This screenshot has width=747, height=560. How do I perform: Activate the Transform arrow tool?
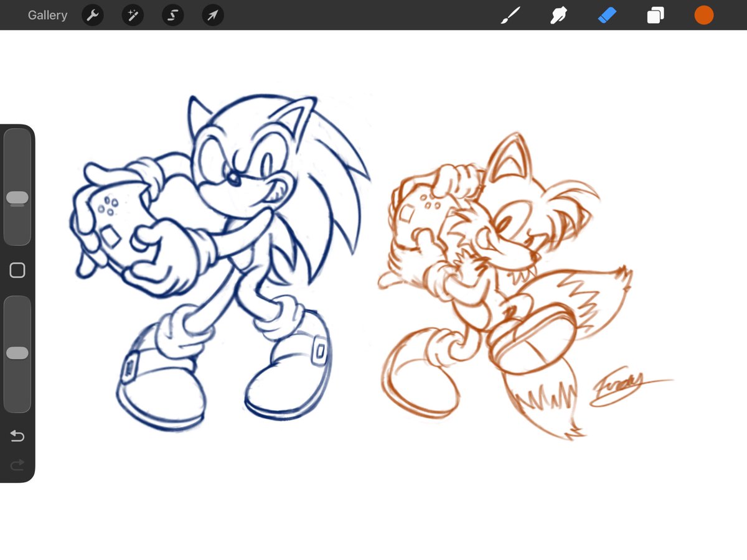pyautogui.click(x=213, y=16)
